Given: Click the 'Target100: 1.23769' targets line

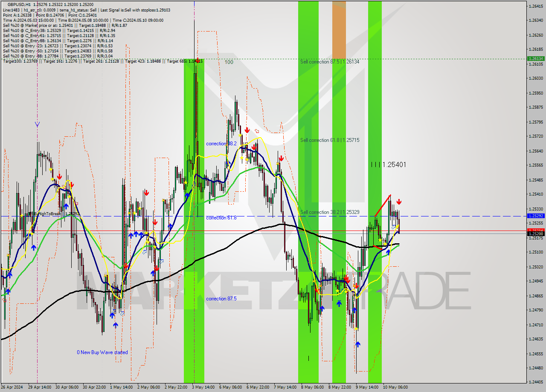Looking at the screenshot, I should pos(103,61).
